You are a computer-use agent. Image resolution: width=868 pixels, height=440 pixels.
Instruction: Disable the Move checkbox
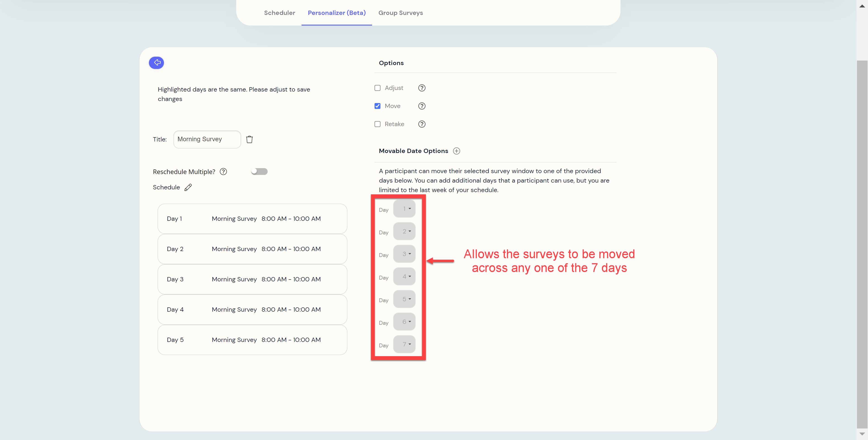coord(378,106)
